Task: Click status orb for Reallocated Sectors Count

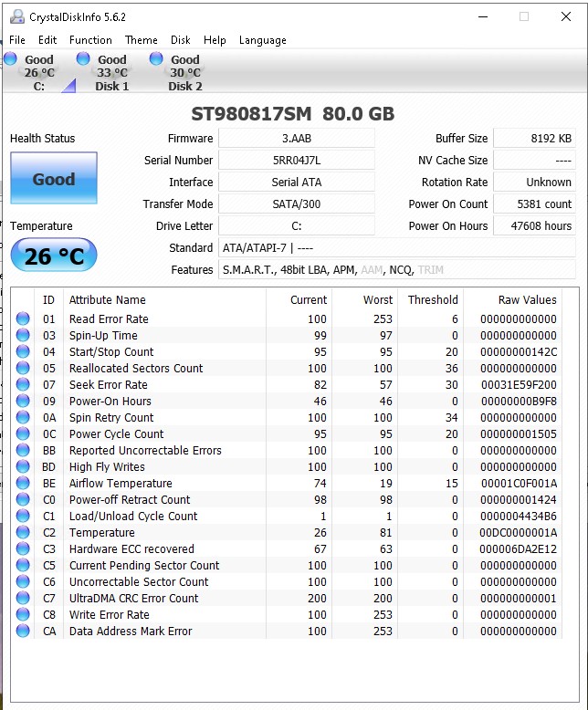Action: pos(23,368)
